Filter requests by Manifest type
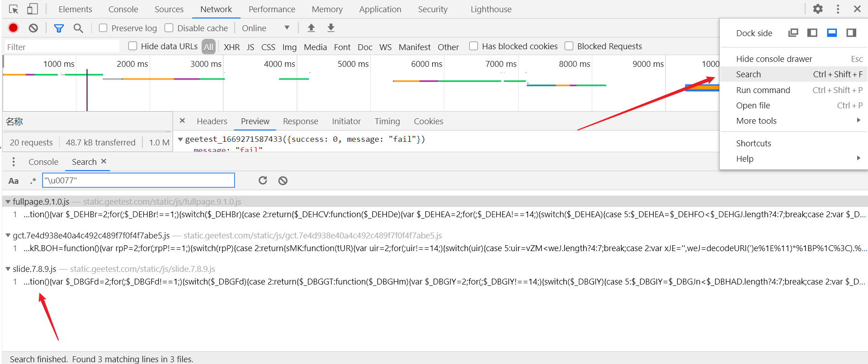The width and height of the screenshot is (868, 364). point(415,47)
